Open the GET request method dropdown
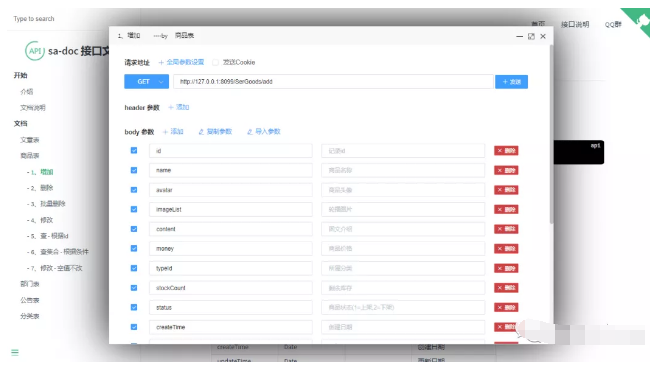Screen dimensions: 650x373 146,82
